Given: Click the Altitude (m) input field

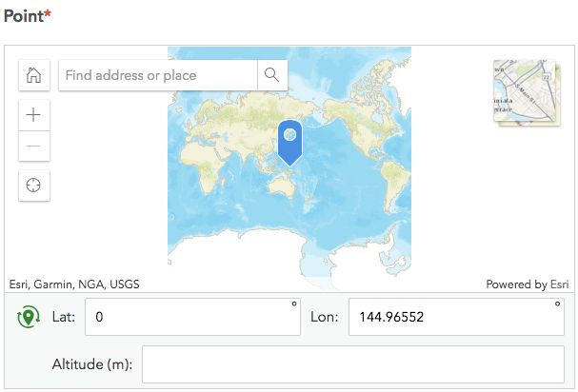Looking at the screenshot, I should 353,364.
